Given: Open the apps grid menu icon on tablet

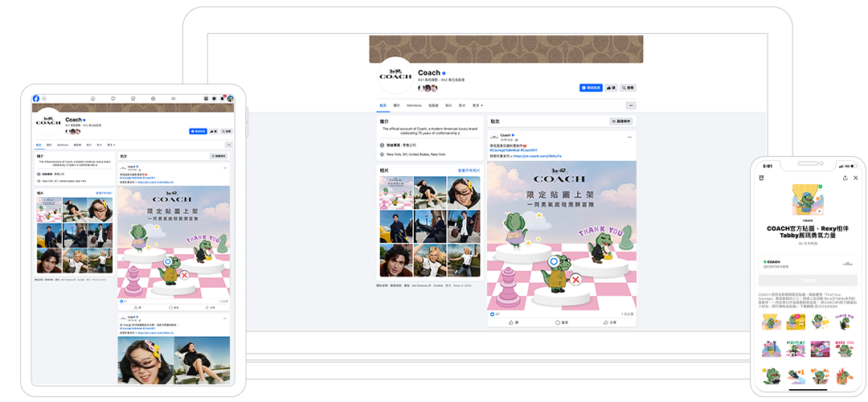Looking at the screenshot, I should pos(206,99).
